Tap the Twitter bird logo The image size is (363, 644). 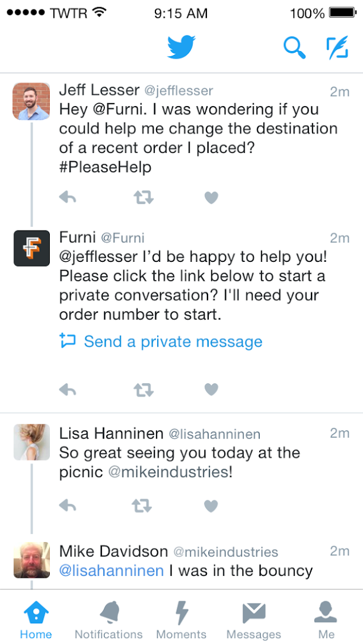coord(181,47)
